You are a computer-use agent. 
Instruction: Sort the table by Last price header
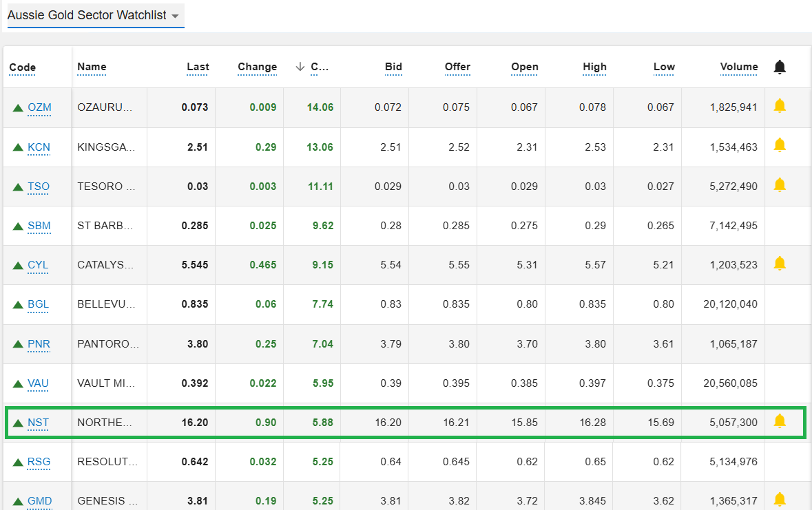198,67
